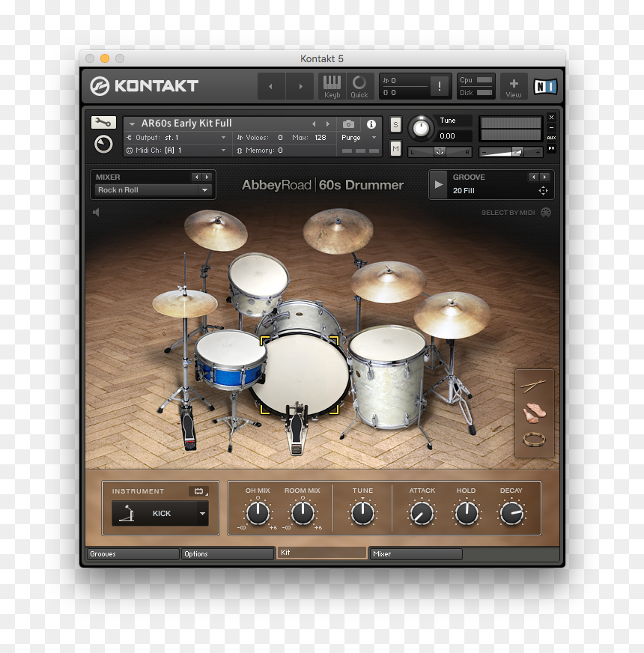
Task: Select next instrument preset right arrow
Action: [x=328, y=124]
